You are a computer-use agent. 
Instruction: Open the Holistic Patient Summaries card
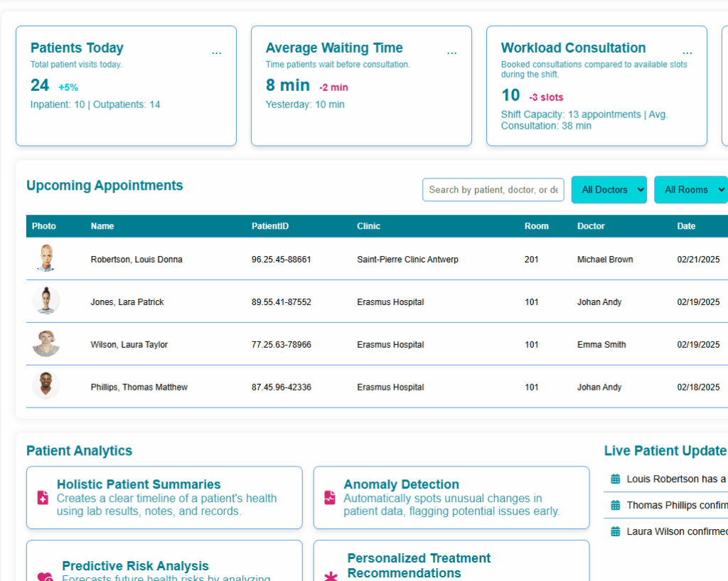pyautogui.click(x=164, y=497)
